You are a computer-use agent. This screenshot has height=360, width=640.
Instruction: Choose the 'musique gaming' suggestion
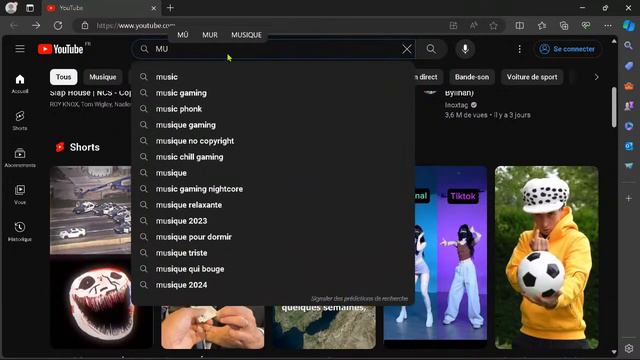273,125
